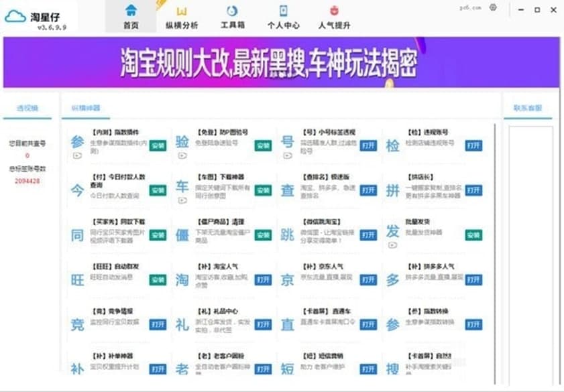Play the video tutorial under 发 icon
The image size is (564, 392).
[x=392, y=245]
